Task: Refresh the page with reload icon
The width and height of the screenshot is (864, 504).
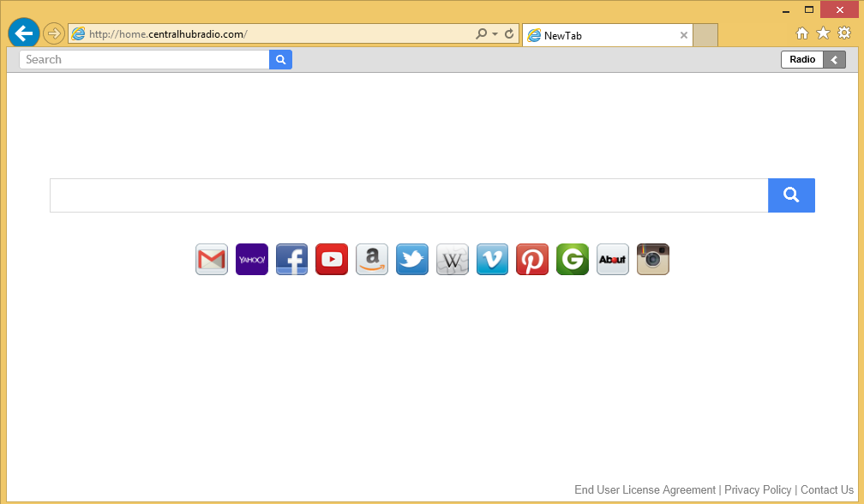Action: [x=509, y=33]
